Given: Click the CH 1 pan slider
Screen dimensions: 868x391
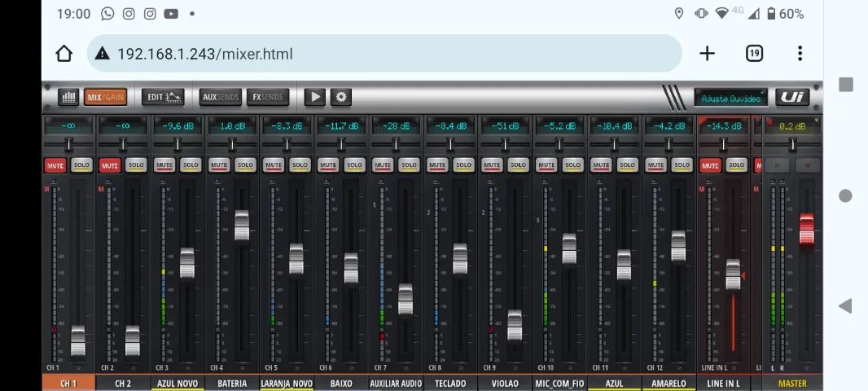Looking at the screenshot, I should pos(68,144).
